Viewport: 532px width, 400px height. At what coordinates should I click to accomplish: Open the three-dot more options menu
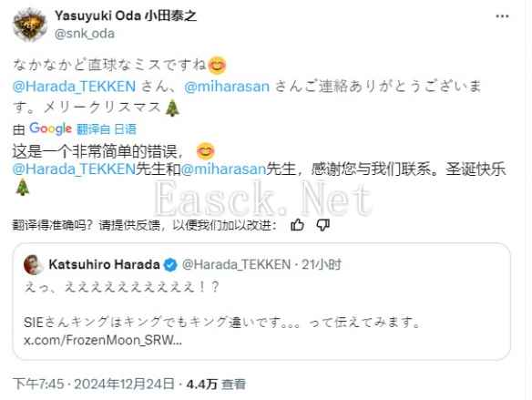click(x=502, y=16)
